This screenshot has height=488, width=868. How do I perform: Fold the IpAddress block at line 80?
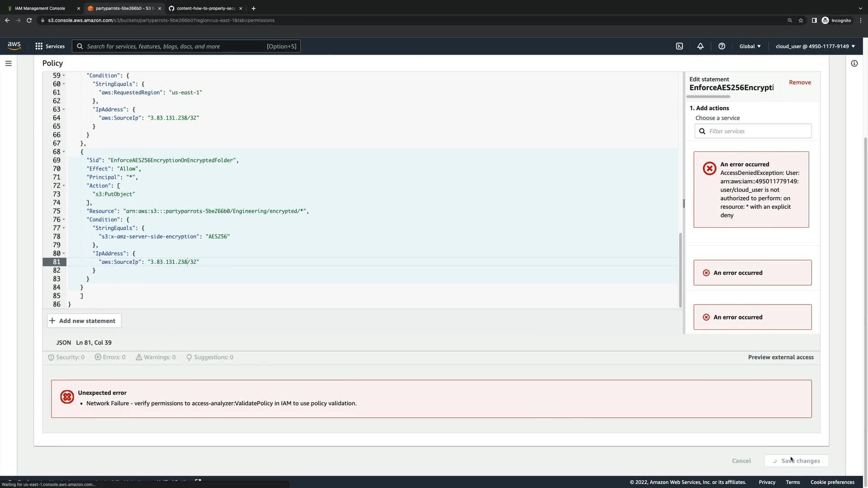tap(64, 253)
